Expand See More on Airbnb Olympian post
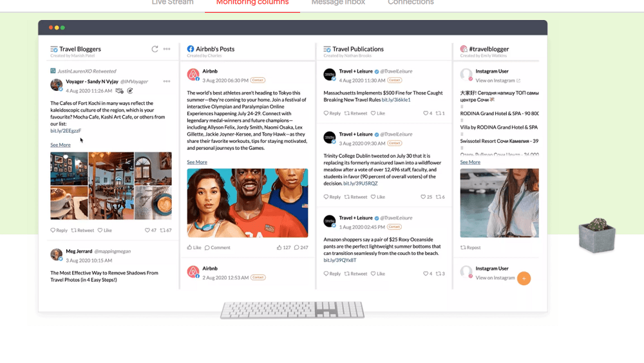The width and height of the screenshot is (644, 363). pos(197,162)
